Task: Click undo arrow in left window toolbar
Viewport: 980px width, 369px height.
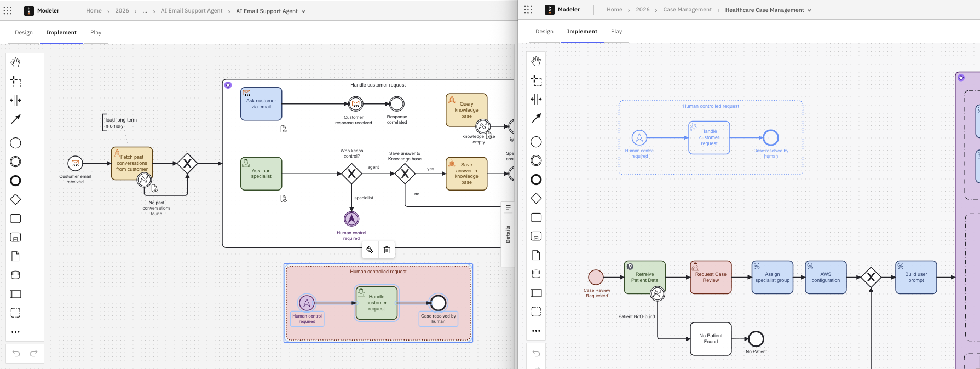Action: coord(16,353)
